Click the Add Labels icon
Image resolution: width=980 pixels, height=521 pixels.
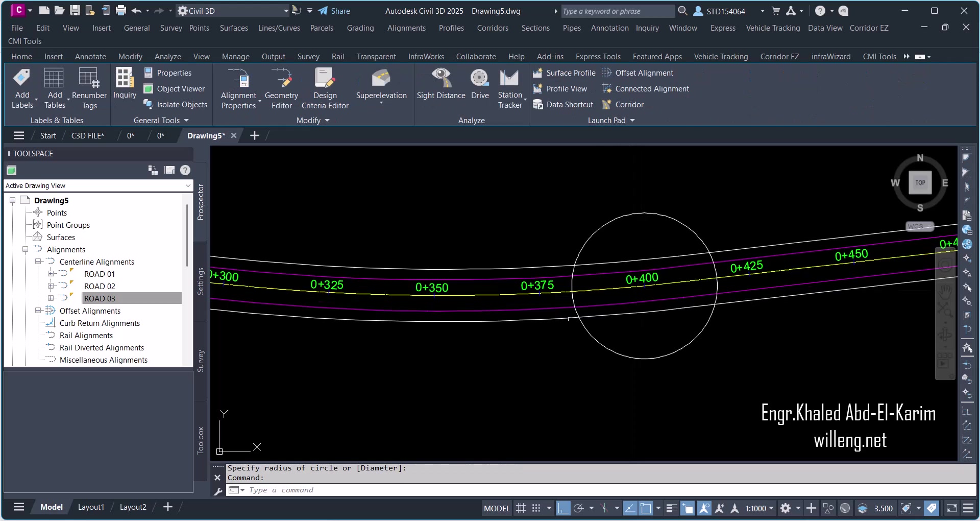point(22,78)
